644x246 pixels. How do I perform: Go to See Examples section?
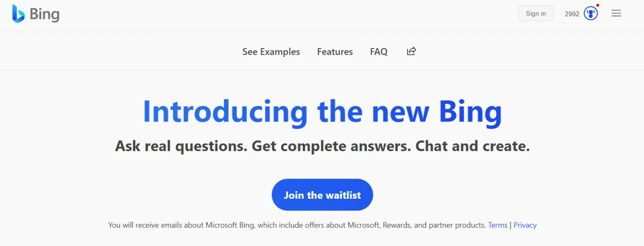point(271,52)
